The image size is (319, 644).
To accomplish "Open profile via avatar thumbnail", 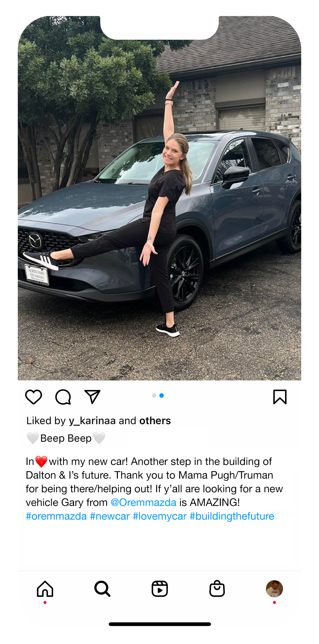I will [x=275, y=589].
